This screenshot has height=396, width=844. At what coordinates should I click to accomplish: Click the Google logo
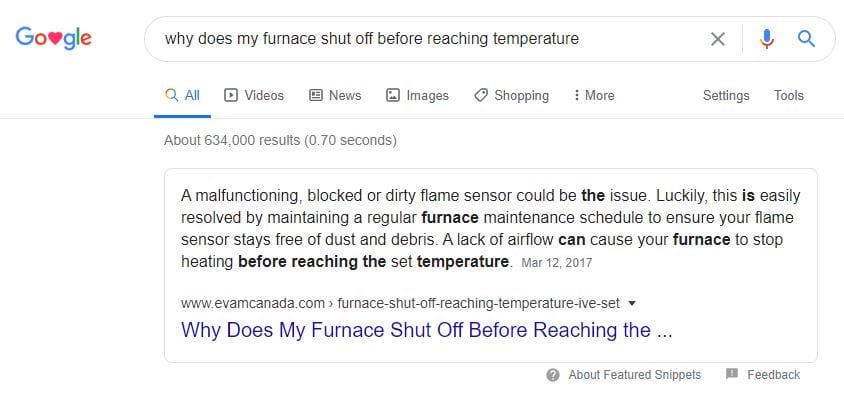tap(53, 38)
